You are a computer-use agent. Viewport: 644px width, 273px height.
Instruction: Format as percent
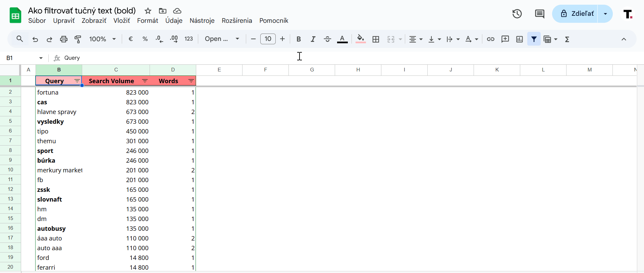click(145, 39)
